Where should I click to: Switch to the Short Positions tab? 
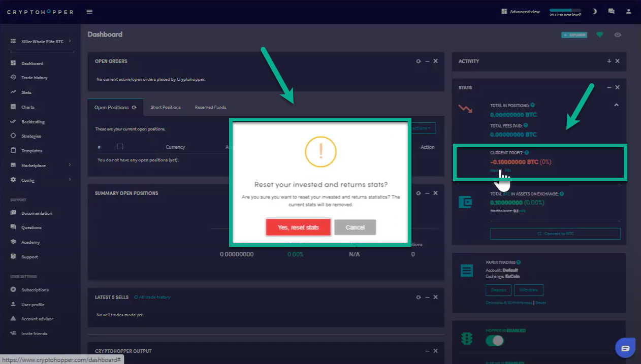pos(165,107)
